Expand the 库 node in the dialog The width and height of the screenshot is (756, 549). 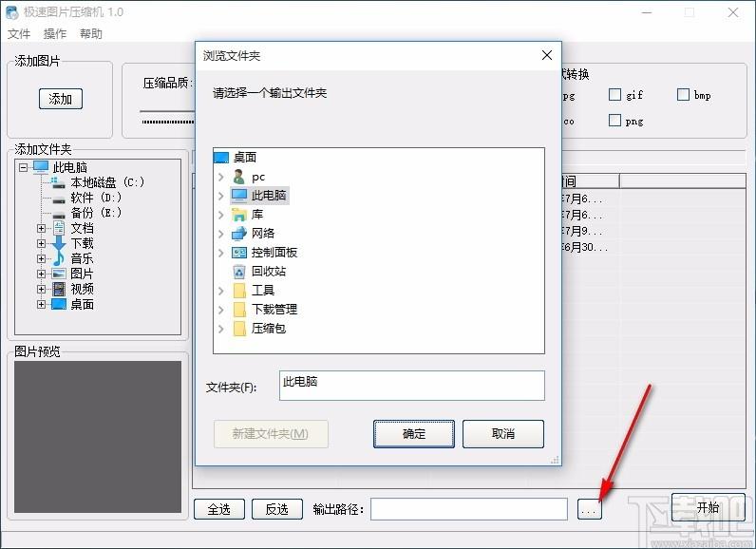(221, 215)
